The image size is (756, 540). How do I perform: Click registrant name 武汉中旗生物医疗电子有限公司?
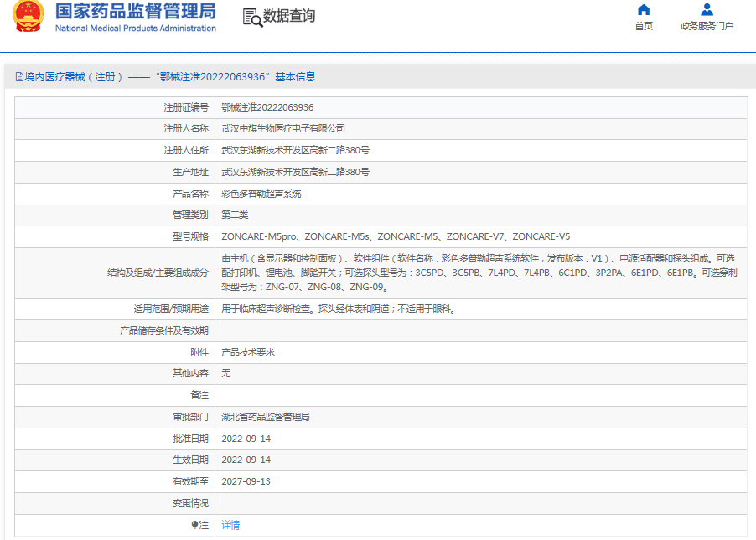(283, 129)
